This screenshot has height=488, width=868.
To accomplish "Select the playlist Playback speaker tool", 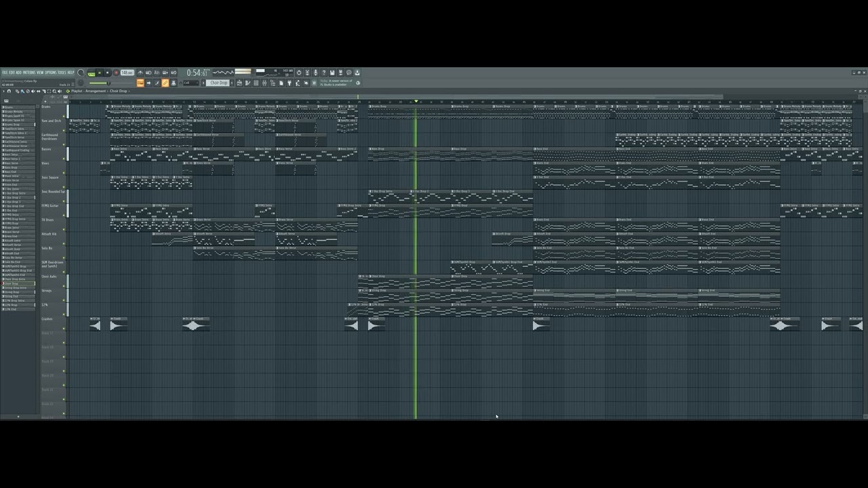I will [x=60, y=91].
